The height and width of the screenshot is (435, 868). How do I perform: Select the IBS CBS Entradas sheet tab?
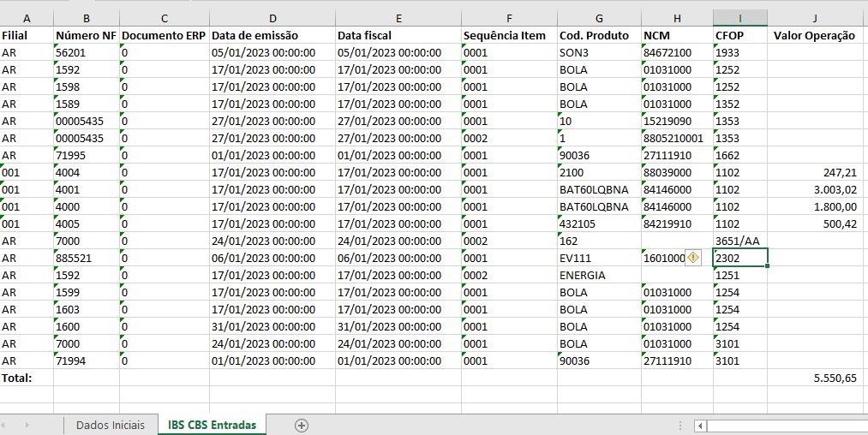212,425
